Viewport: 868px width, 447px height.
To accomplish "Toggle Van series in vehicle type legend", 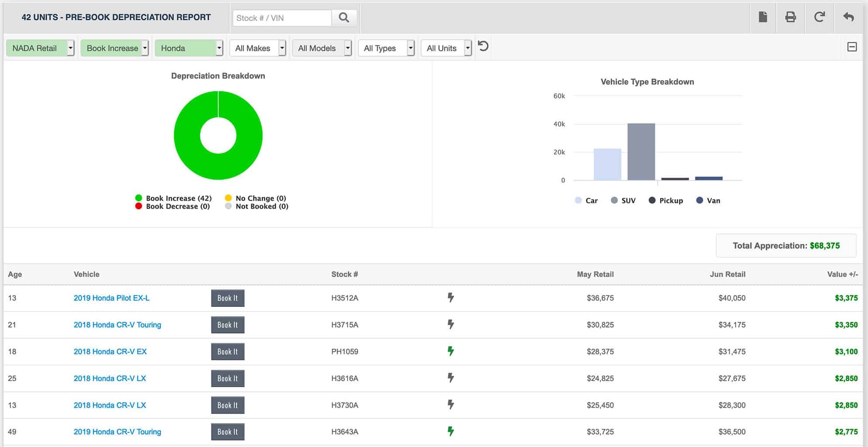I will [x=708, y=200].
